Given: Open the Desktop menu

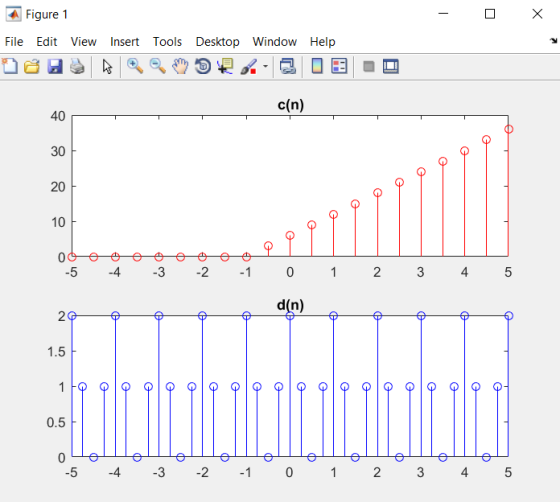Looking at the screenshot, I should pyautogui.click(x=218, y=42).
